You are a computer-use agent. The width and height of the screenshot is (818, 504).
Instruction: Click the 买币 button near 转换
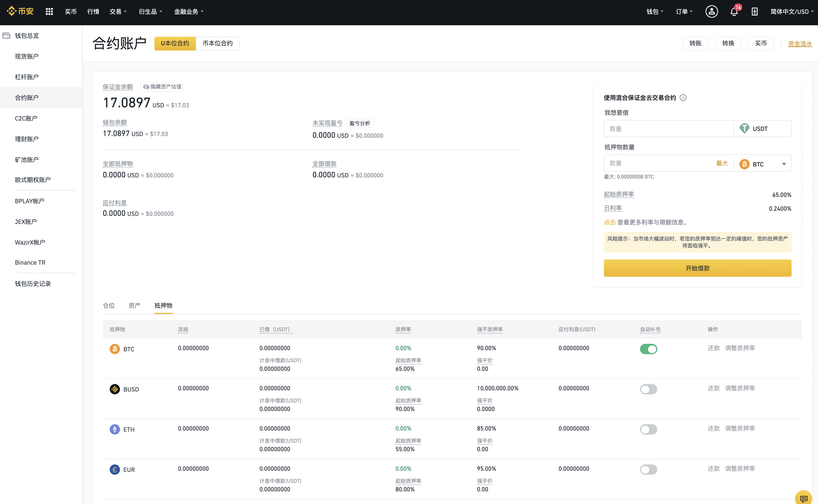coord(761,43)
